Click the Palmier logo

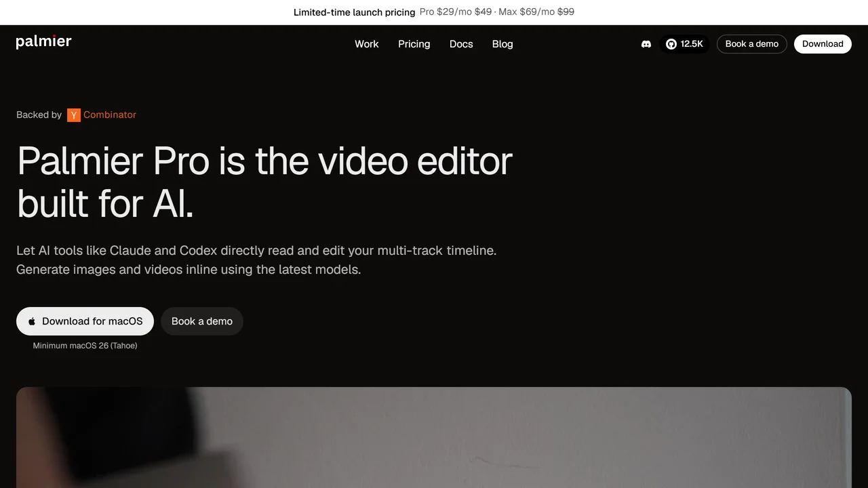pyautogui.click(x=43, y=42)
